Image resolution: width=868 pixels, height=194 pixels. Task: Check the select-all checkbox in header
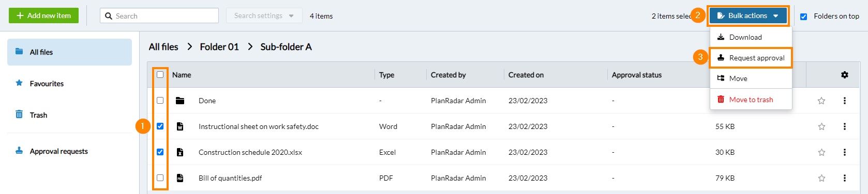(160, 75)
